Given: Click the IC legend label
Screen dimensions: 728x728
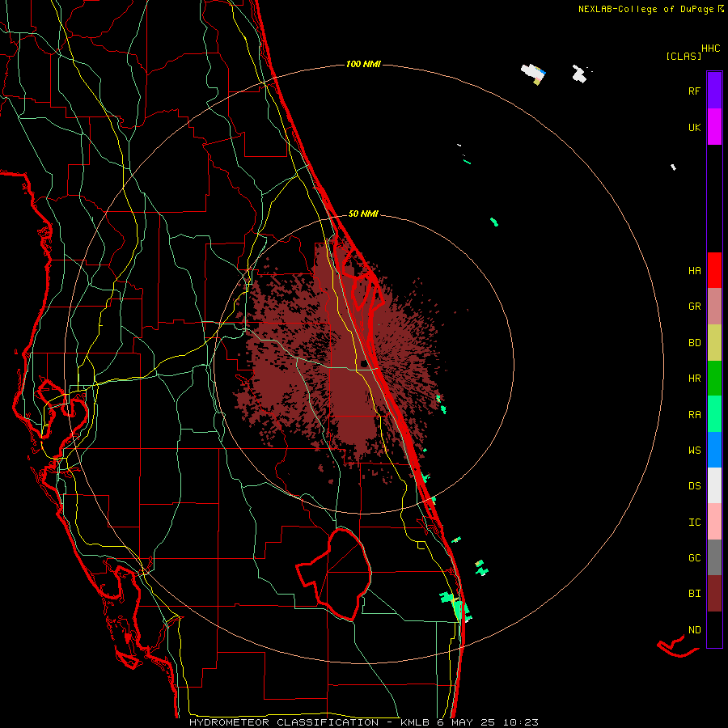Looking at the screenshot, I should pyautogui.click(x=694, y=522).
